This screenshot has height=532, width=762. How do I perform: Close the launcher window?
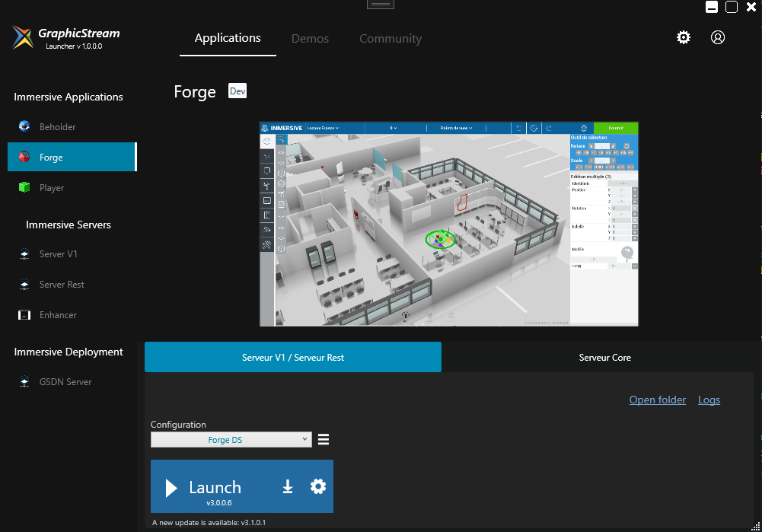[751, 7]
